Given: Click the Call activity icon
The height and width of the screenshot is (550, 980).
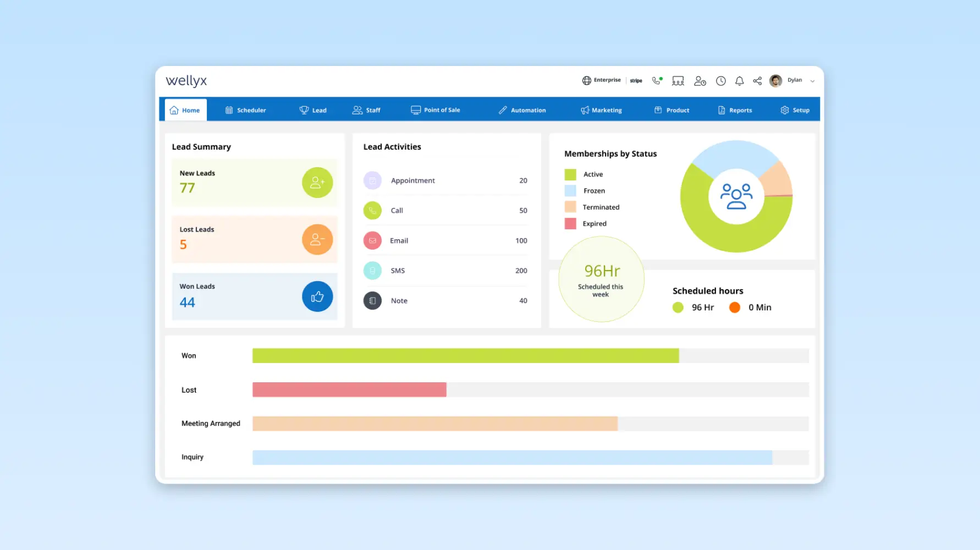Looking at the screenshot, I should (372, 210).
